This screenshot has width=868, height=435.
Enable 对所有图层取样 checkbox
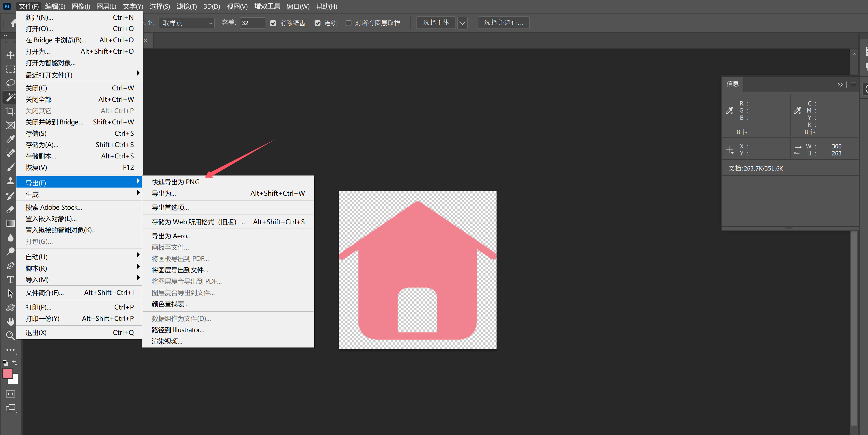[348, 23]
